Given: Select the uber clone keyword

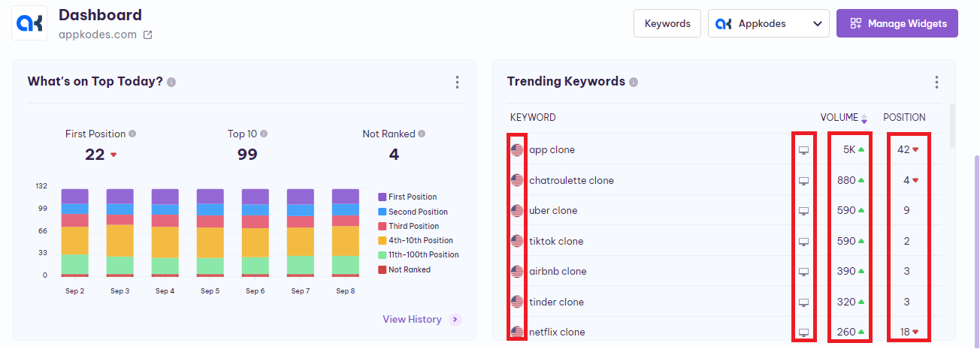Looking at the screenshot, I should (x=553, y=211).
